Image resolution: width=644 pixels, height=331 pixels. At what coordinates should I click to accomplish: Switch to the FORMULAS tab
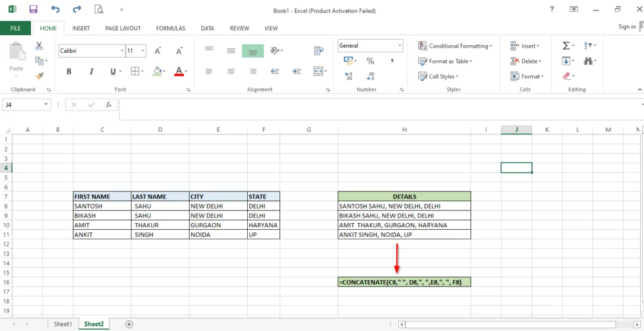(x=170, y=28)
